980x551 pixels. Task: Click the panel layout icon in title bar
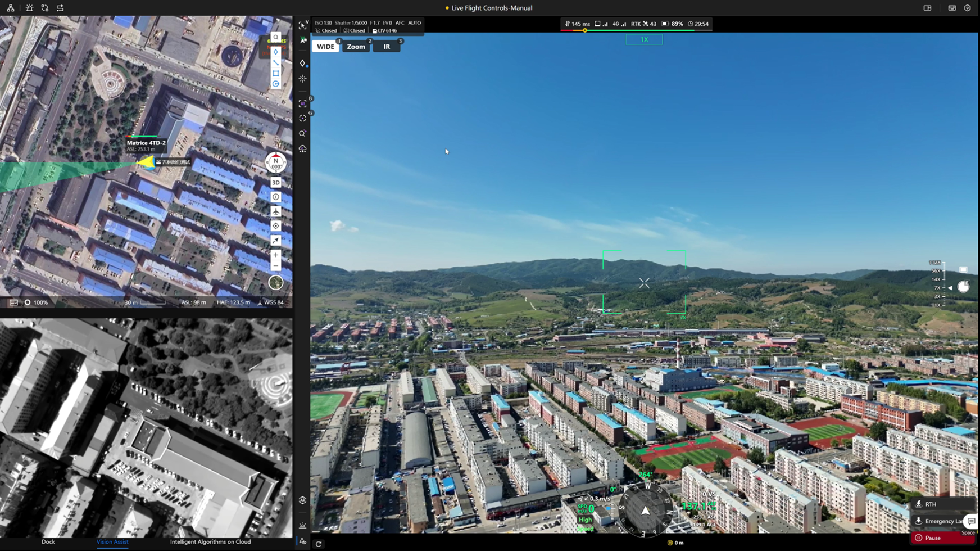point(927,8)
